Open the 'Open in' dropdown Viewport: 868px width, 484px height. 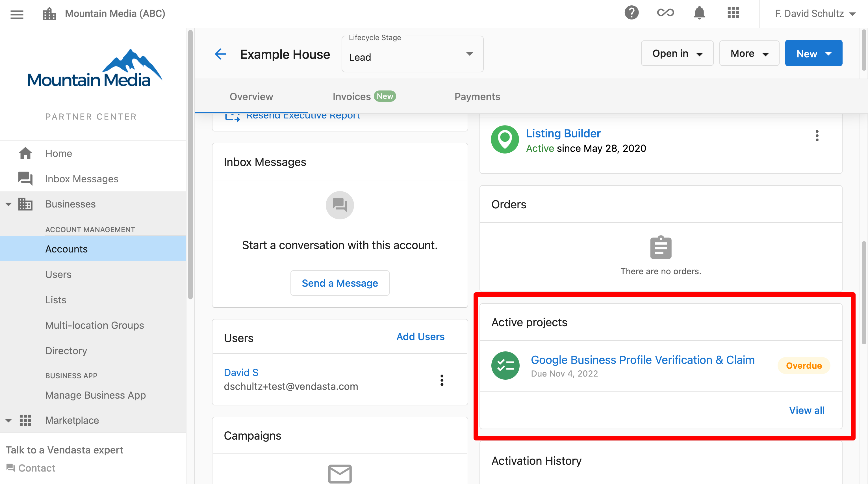[x=677, y=53]
